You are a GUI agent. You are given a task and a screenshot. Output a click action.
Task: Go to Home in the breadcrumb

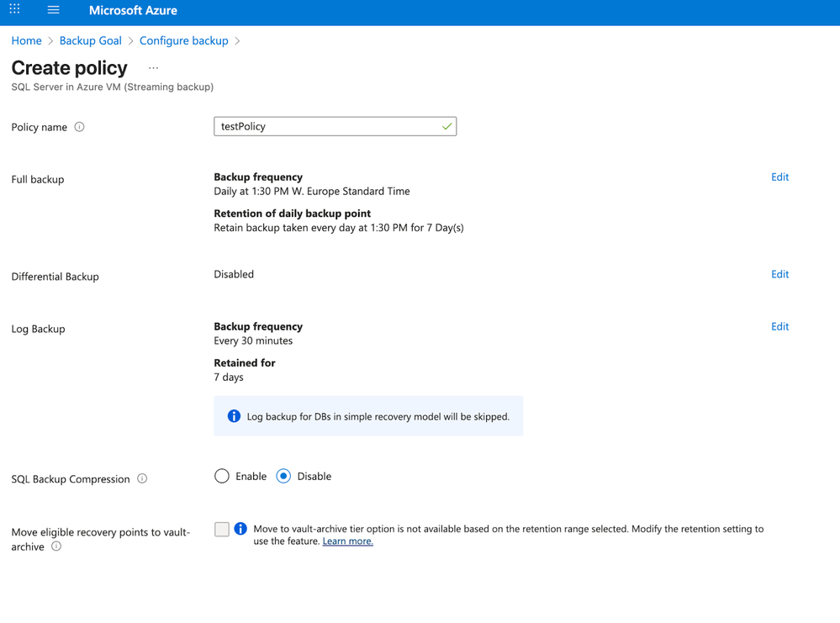click(26, 40)
